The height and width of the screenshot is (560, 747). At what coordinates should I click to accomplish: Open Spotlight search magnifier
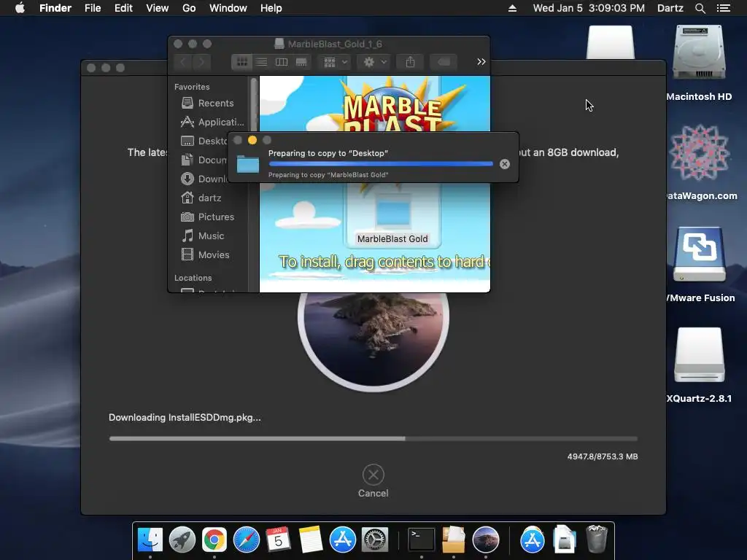[700, 8]
